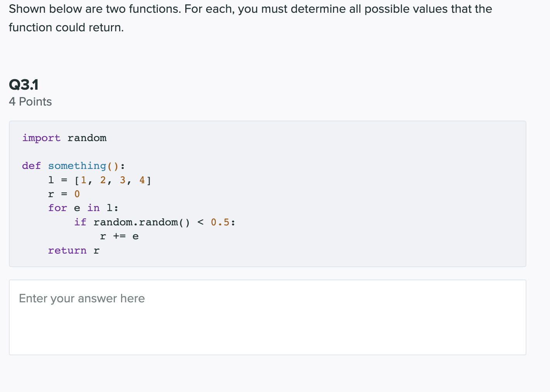This screenshot has height=392, width=550.
Task: Click the 'for e in l:' loop line
Action: pos(83,208)
